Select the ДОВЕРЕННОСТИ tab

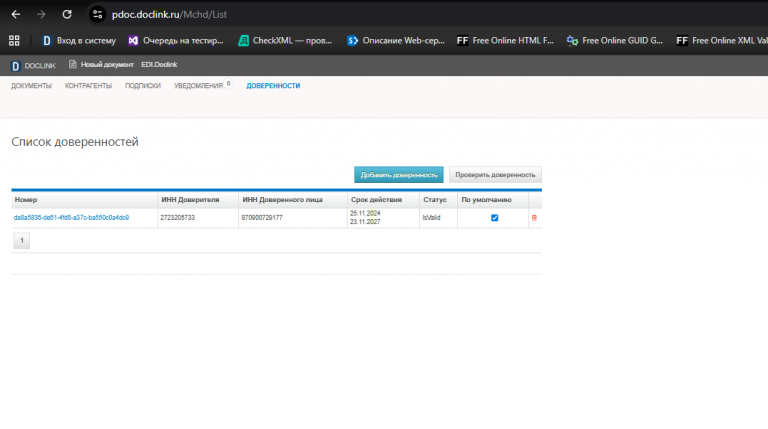(x=273, y=86)
